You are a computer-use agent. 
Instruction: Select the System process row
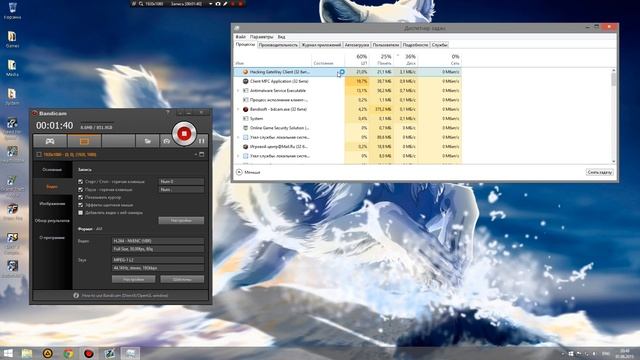click(x=348, y=118)
